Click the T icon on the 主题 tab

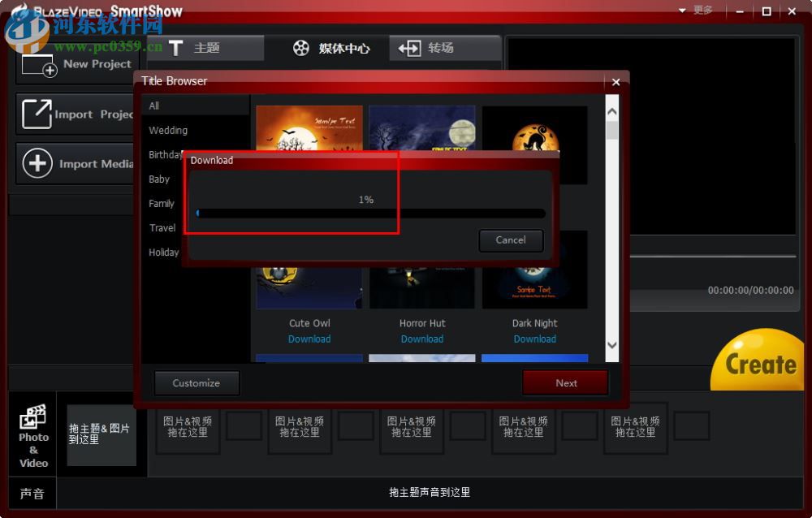point(175,48)
